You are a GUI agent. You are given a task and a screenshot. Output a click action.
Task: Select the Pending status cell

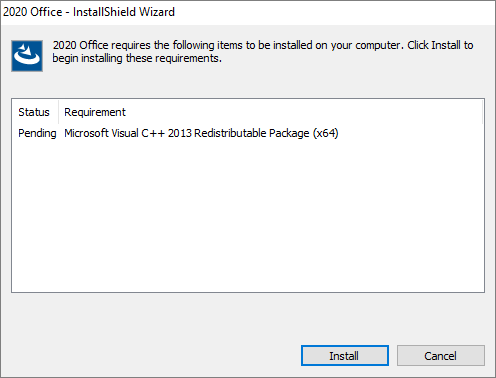tap(37, 133)
